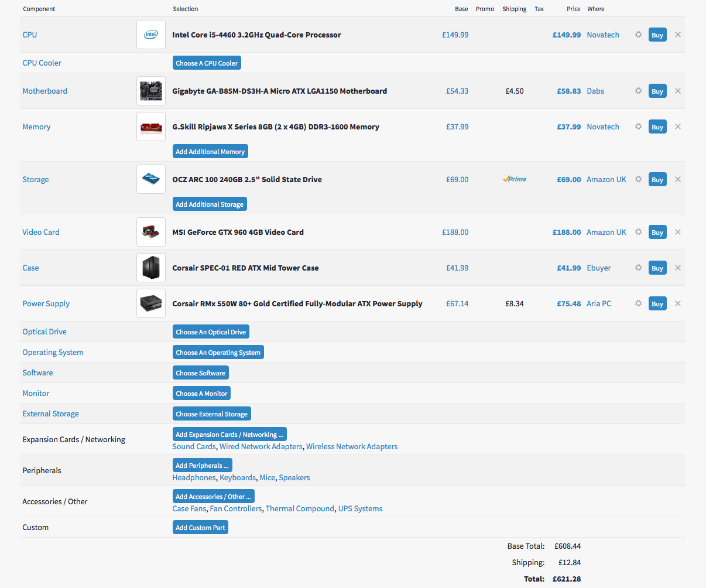Image resolution: width=706 pixels, height=588 pixels.
Task: Click the OCZ SSD thumbnail
Action: coord(151,179)
